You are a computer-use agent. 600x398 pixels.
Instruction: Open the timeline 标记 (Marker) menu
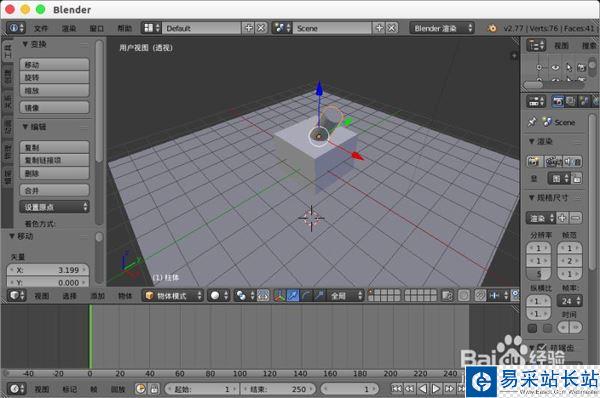click(x=69, y=389)
